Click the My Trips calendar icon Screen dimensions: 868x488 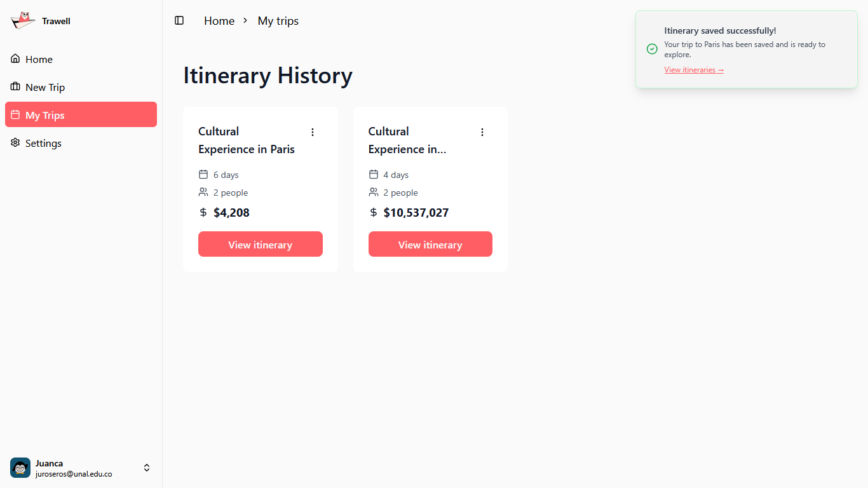pyautogui.click(x=15, y=115)
